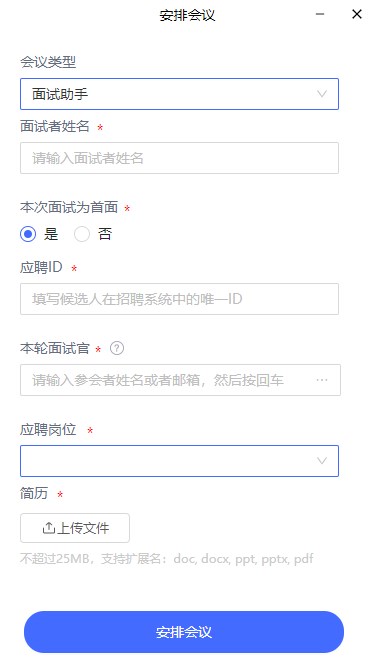The height and width of the screenshot is (667, 375).
Task: Open the ellipsis contact picker in interviewer field
Action: [322, 380]
